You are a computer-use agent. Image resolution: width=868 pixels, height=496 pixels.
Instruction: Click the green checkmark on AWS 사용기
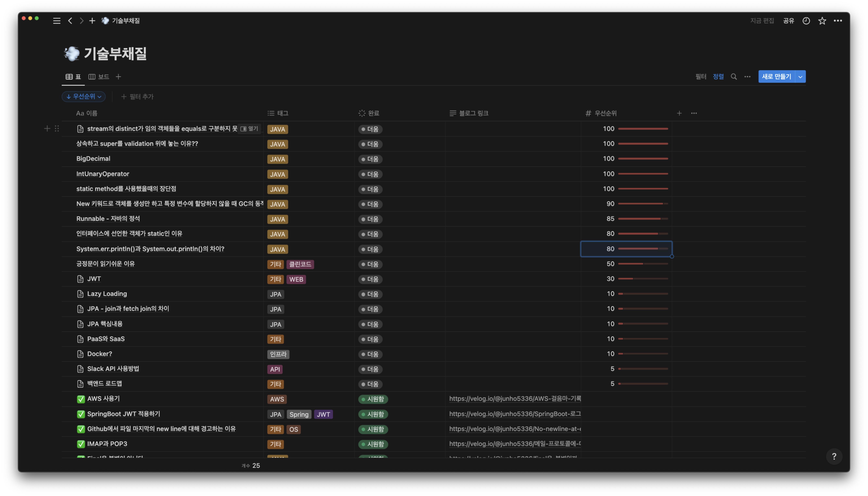[x=81, y=399]
